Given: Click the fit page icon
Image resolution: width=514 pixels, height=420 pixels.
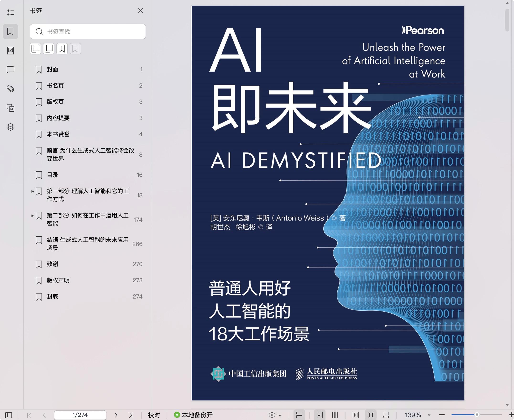Looking at the screenshot, I should pos(371,415).
